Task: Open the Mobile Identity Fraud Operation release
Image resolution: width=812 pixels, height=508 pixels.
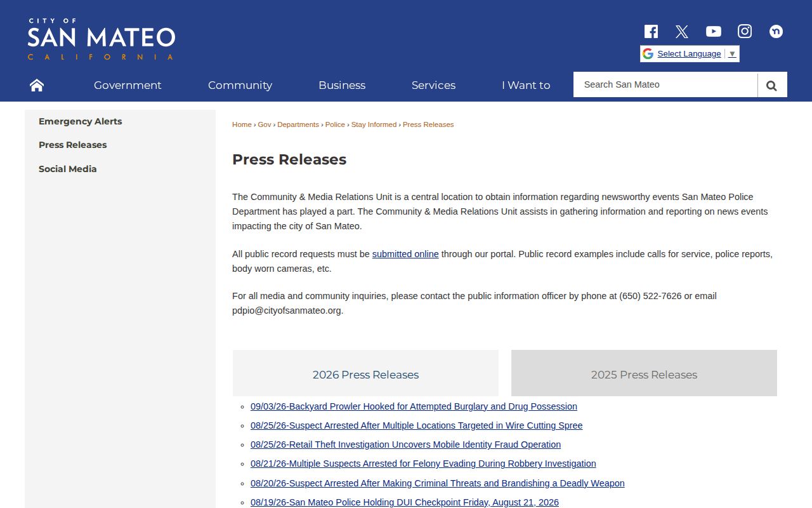Action: coord(405,444)
